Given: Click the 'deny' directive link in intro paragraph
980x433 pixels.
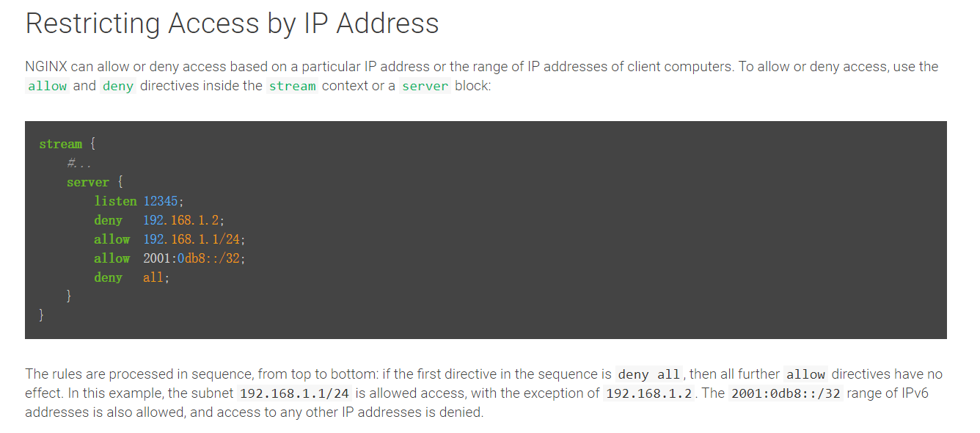Looking at the screenshot, I should [118, 86].
